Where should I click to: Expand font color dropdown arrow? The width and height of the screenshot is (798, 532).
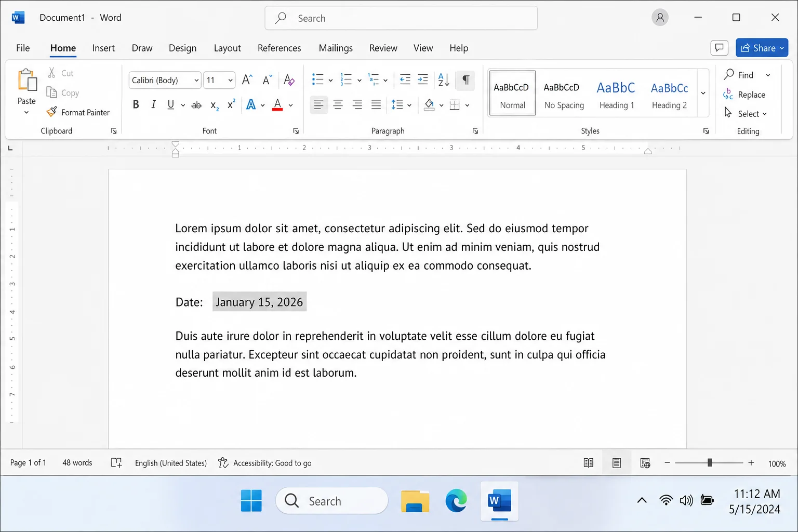click(x=290, y=105)
